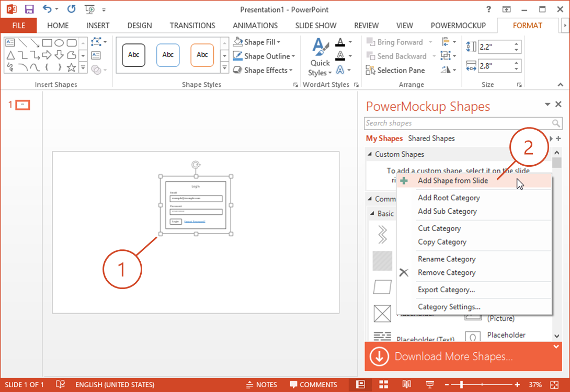Image resolution: width=570 pixels, height=392 pixels.
Task: Choose Category Settings... from context menu
Action: [449, 307]
